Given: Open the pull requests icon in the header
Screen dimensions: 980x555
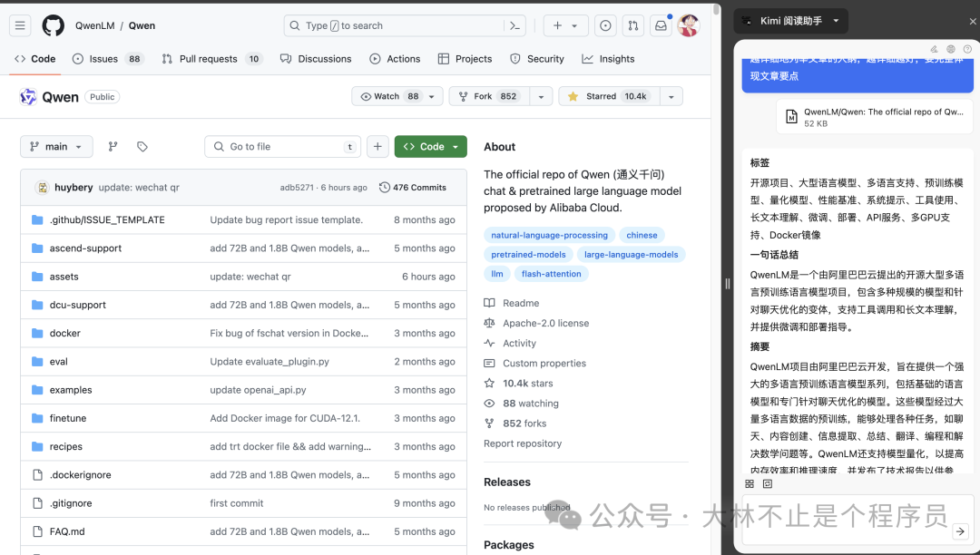Looking at the screenshot, I should coord(633,25).
